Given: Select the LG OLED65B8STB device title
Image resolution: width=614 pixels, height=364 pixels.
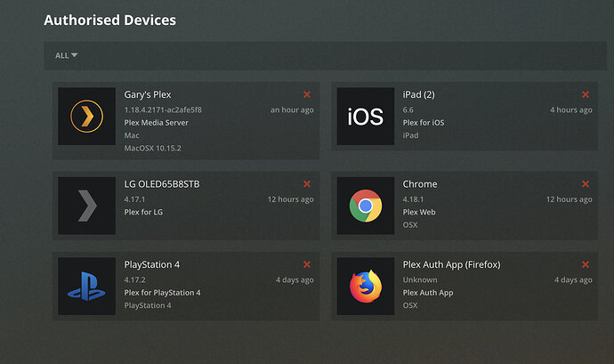Looking at the screenshot, I should (162, 184).
